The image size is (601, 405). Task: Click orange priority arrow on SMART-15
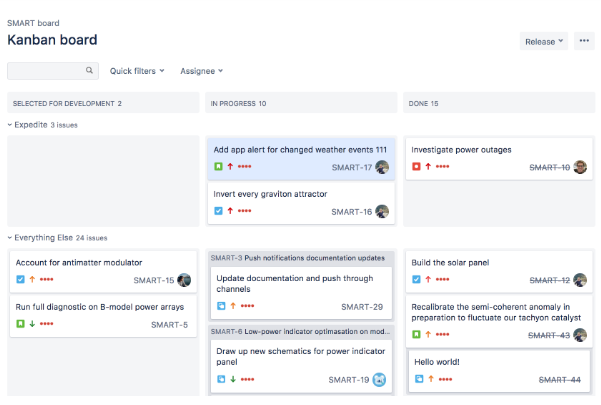point(32,279)
